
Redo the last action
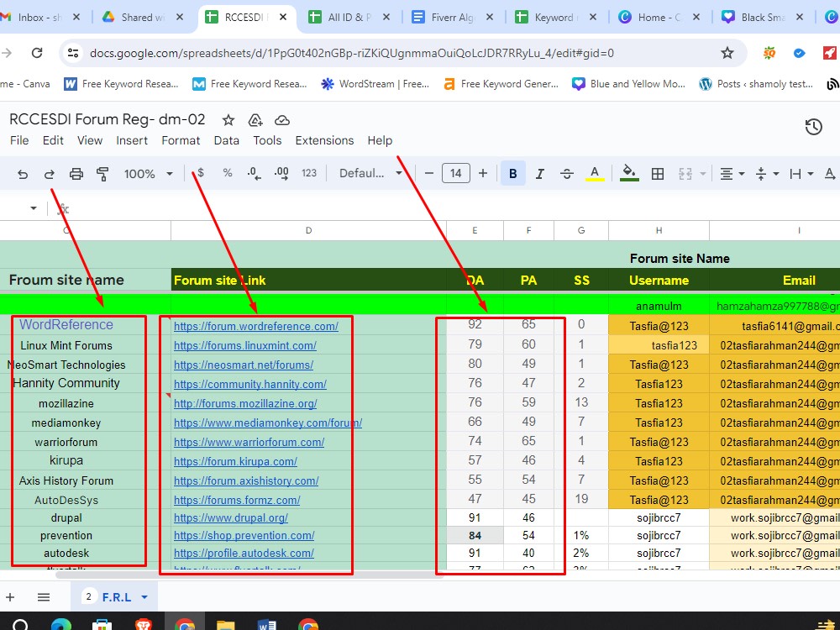coord(50,174)
